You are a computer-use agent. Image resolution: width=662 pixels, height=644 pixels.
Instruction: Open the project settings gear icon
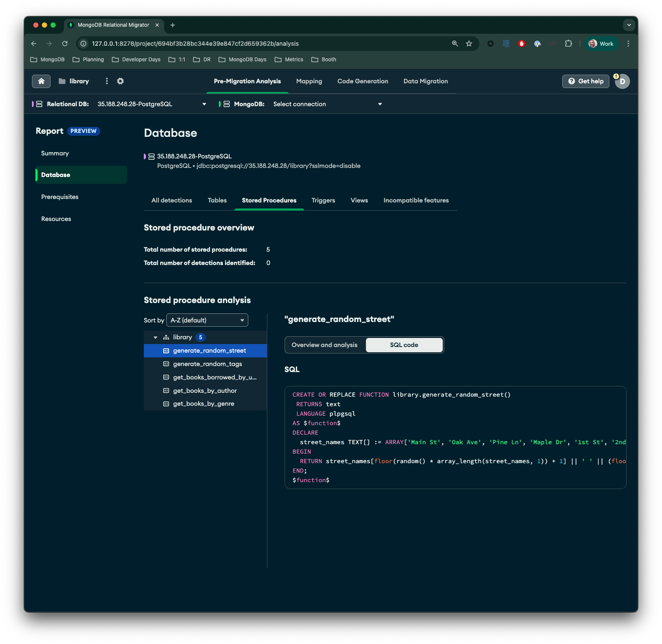(120, 81)
